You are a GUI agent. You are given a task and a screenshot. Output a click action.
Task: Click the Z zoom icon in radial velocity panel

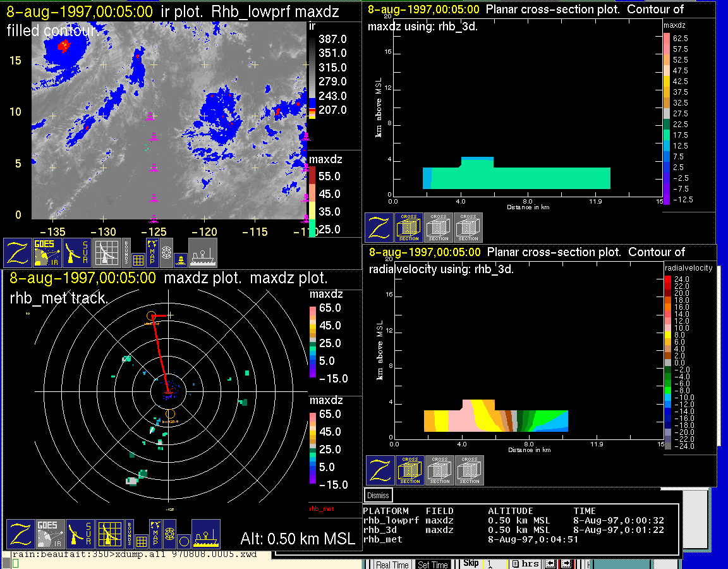coord(380,471)
